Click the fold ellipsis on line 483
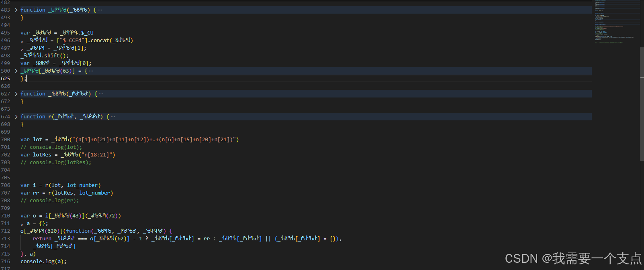The width and height of the screenshot is (644, 270). tap(100, 10)
